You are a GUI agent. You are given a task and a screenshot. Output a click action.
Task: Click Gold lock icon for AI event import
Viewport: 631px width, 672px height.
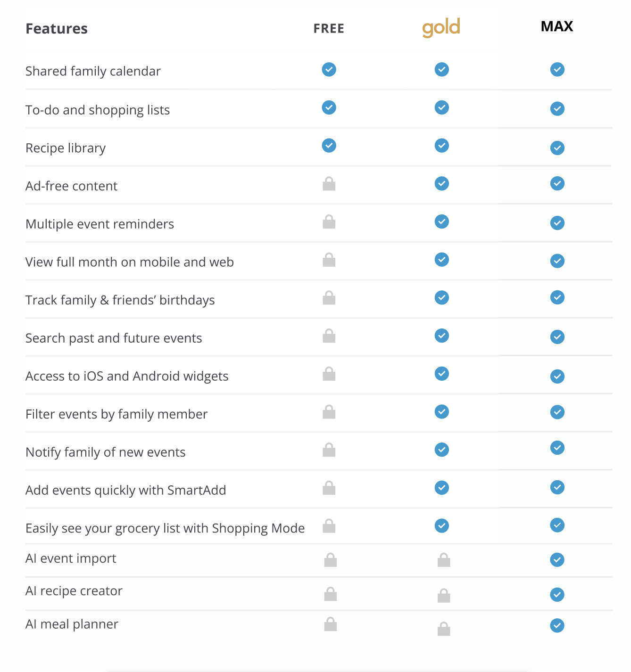444,560
